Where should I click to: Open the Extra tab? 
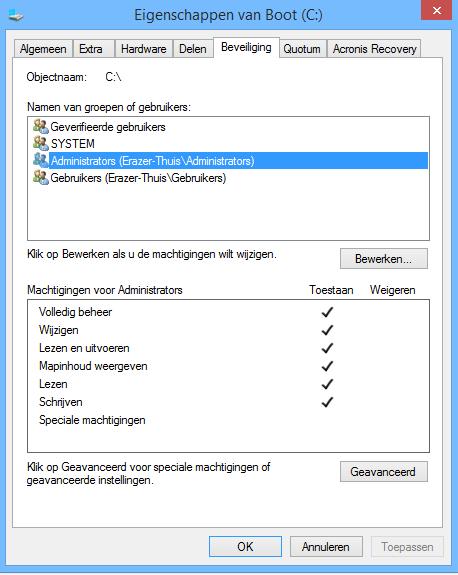click(91, 49)
